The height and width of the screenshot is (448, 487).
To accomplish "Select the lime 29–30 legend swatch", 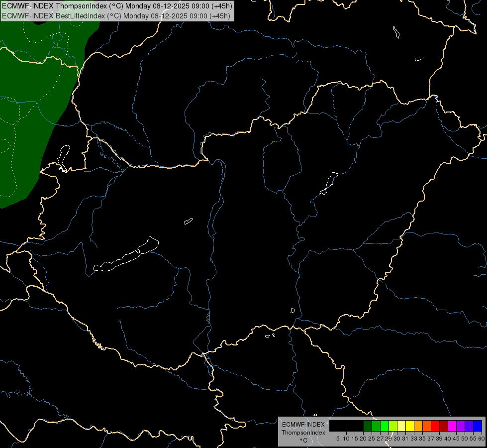I will (x=393, y=426).
